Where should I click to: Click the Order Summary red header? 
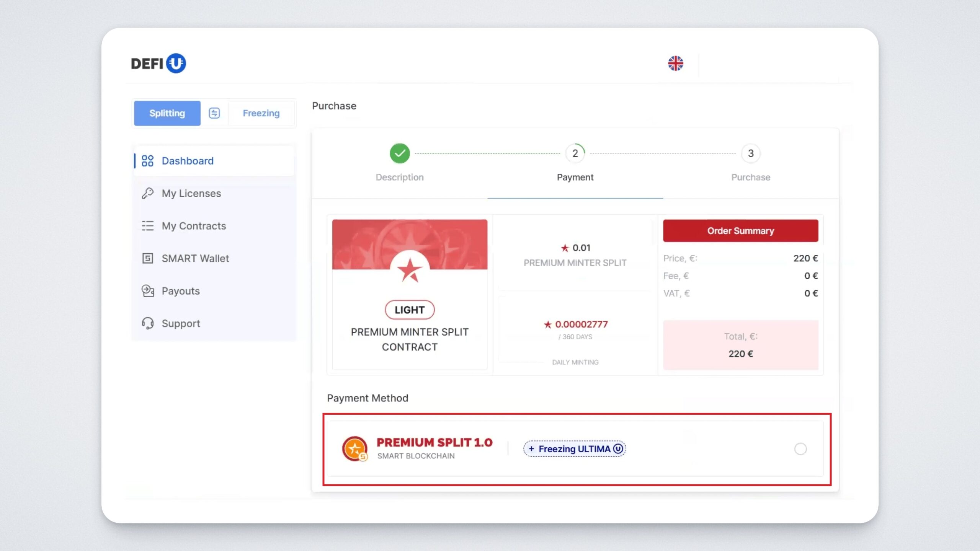pyautogui.click(x=740, y=231)
